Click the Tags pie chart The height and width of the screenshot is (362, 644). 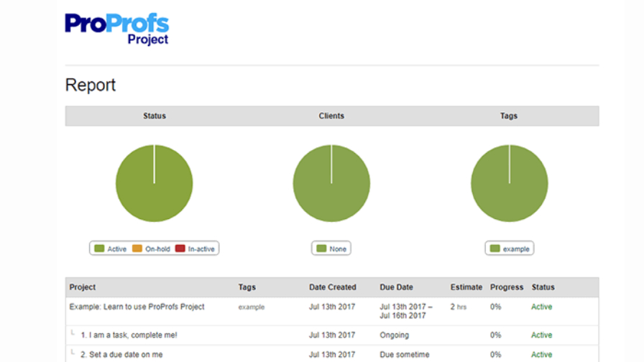pyautogui.click(x=510, y=183)
